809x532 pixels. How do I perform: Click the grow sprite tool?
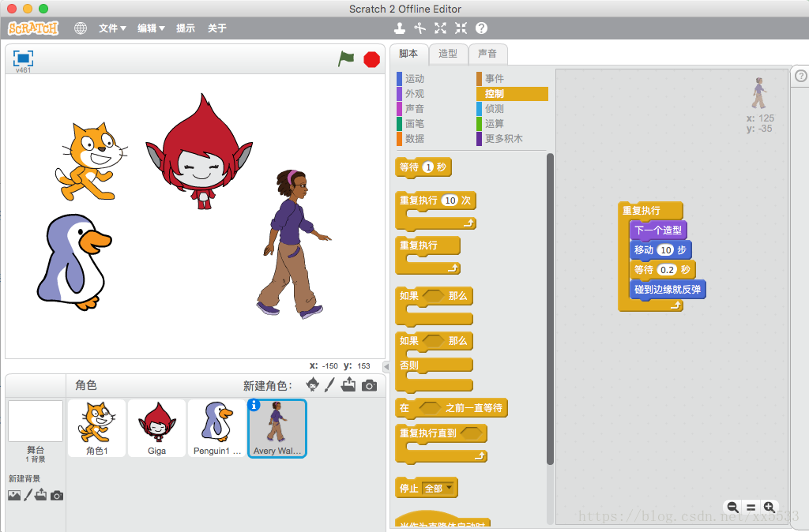click(440, 28)
